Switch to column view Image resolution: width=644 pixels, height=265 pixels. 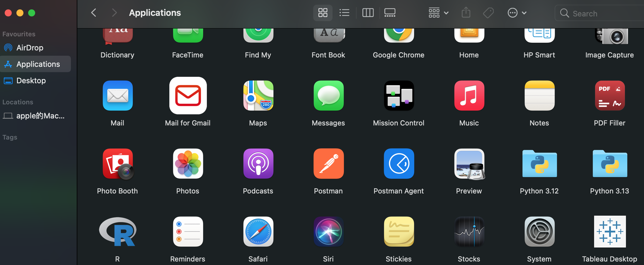(x=368, y=13)
